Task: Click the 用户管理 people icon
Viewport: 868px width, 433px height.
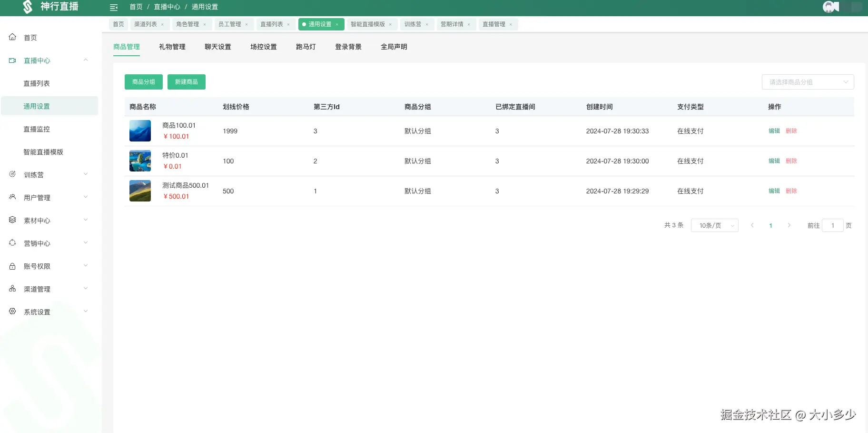Action: pos(12,197)
